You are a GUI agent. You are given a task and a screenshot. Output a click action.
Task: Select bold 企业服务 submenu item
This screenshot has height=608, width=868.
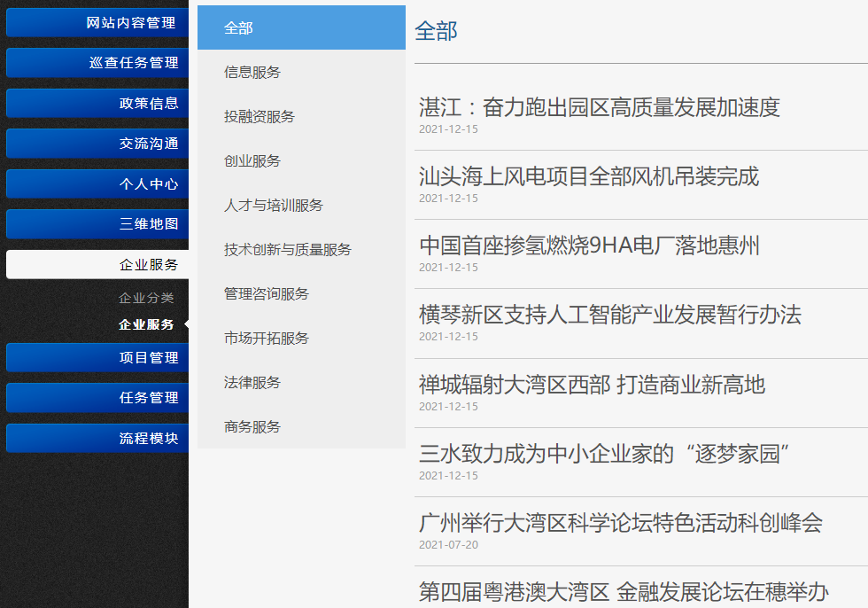146,324
